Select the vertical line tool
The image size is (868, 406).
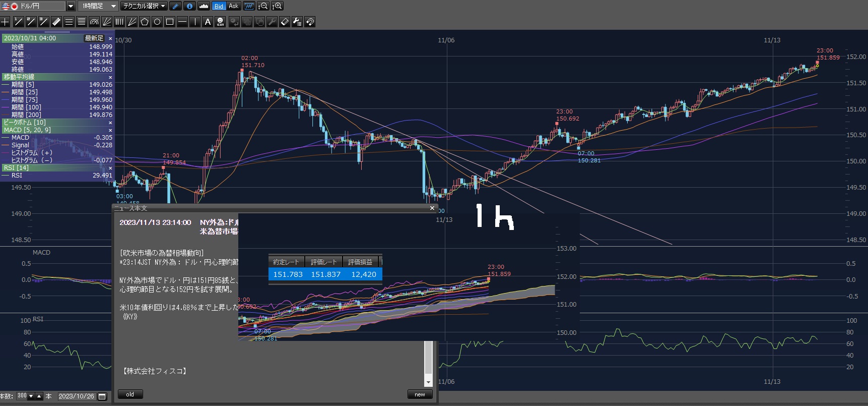click(x=195, y=22)
